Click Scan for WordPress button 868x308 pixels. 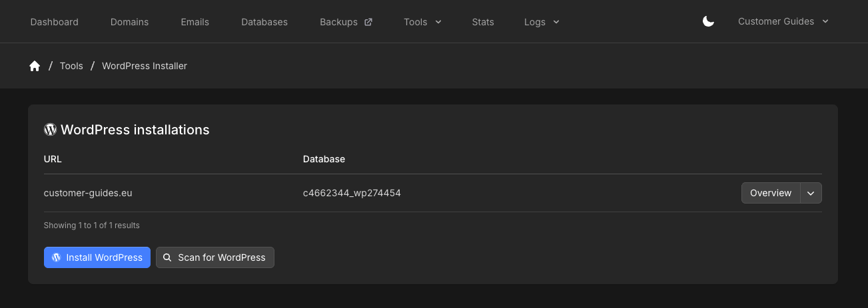point(215,257)
